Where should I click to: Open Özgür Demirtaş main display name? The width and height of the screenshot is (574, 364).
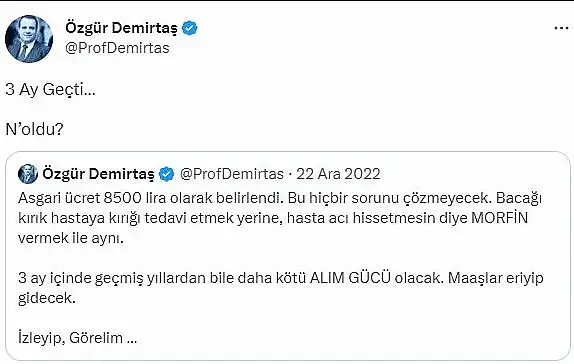[121, 28]
